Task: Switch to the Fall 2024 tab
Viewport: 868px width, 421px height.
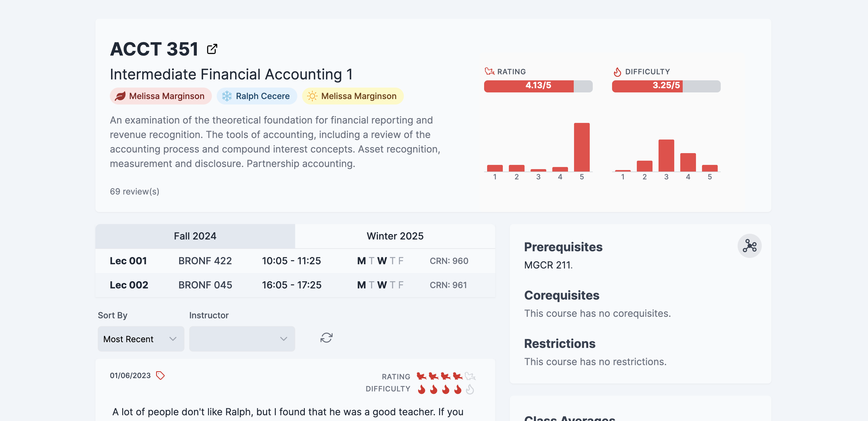Action: click(195, 236)
